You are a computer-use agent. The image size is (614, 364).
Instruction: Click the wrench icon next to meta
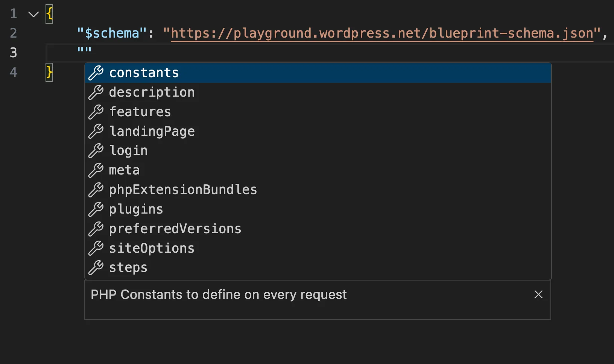click(x=96, y=170)
